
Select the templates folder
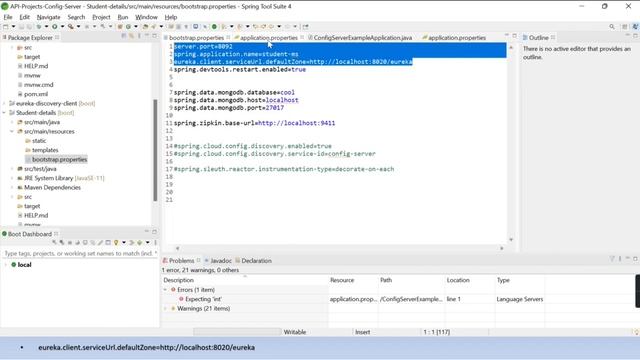click(x=45, y=150)
